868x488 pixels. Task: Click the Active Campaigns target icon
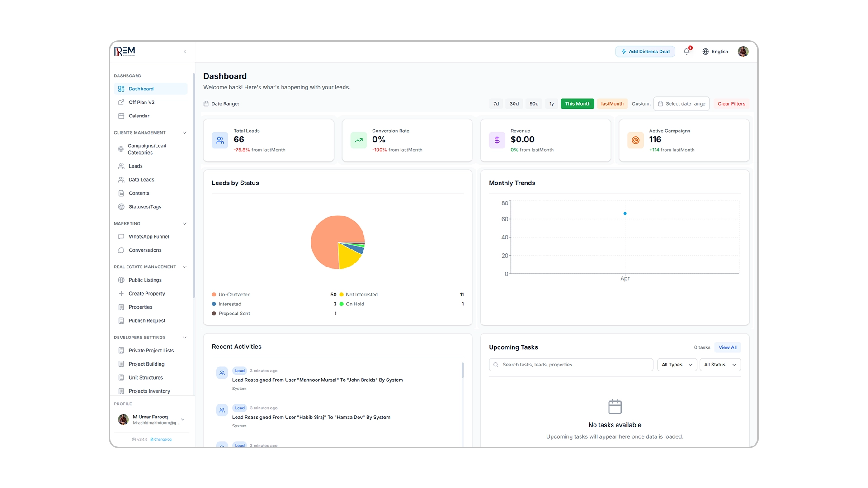(636, 141)
